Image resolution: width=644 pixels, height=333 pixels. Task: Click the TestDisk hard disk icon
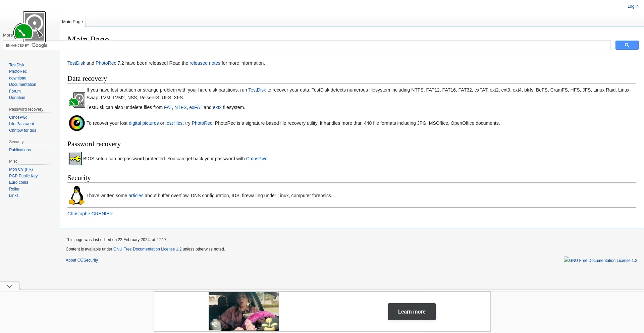point(77,100)
